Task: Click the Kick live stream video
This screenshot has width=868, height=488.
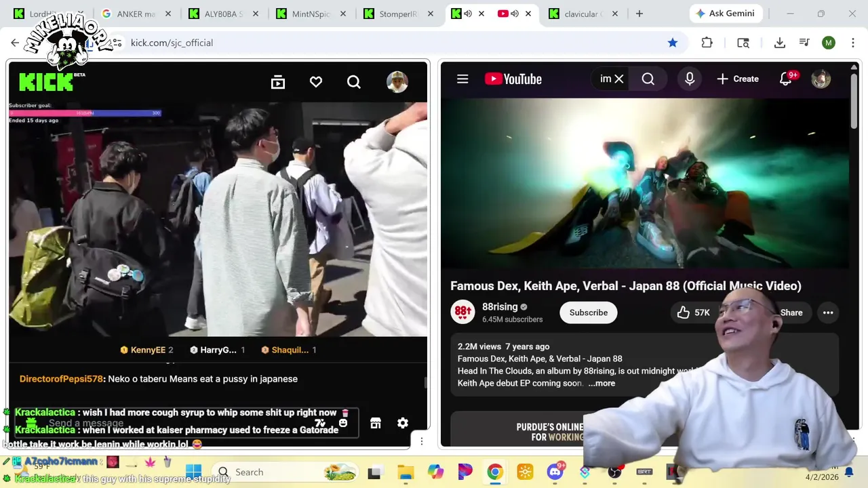Action: (x=218, y=219)
